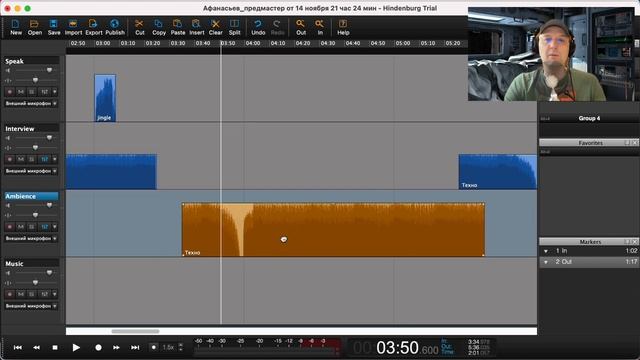Jump to the project end with skip-forward
640x360 pixels.
(135, 347)
